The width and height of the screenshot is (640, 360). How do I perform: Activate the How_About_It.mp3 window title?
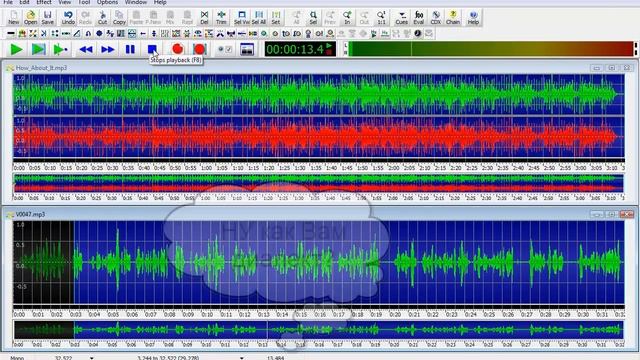coord(41,68)
